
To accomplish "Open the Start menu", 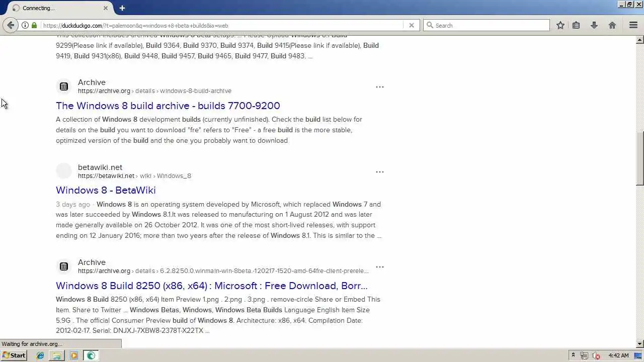I will click(14, 355).
